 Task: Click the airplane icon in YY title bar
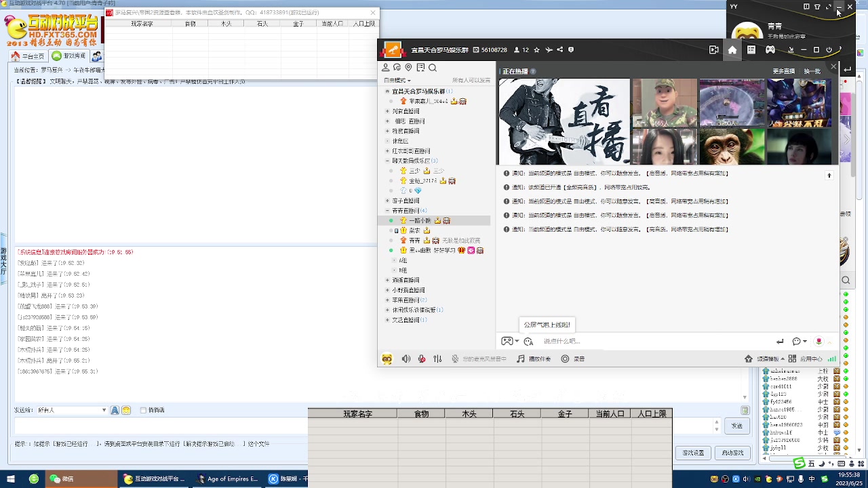549,50
